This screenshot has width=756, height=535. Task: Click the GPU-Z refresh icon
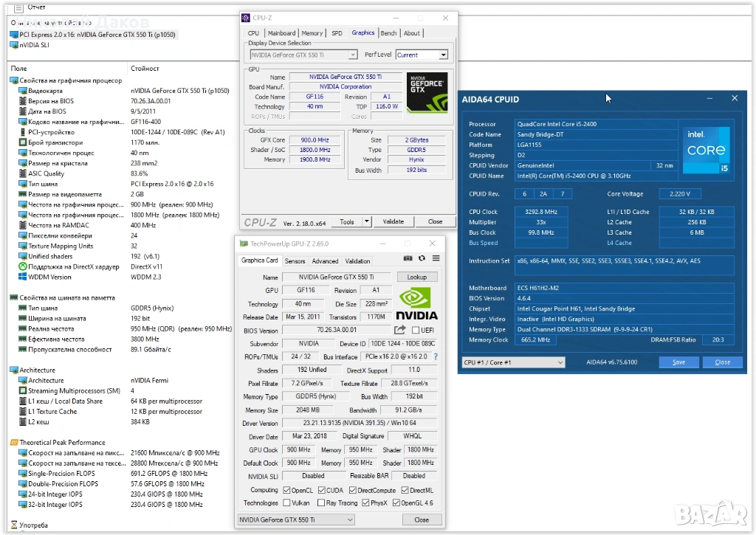click(x=422, y=258)
